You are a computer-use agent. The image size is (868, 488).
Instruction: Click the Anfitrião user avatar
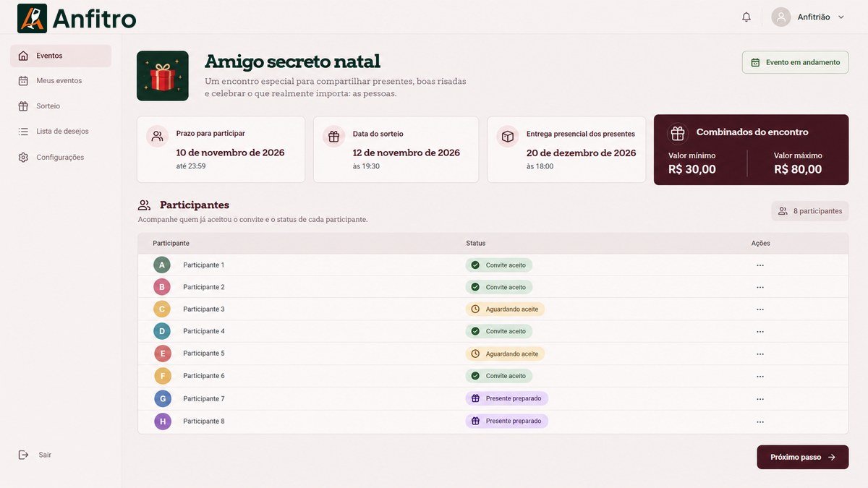click(x=781, y=17)
